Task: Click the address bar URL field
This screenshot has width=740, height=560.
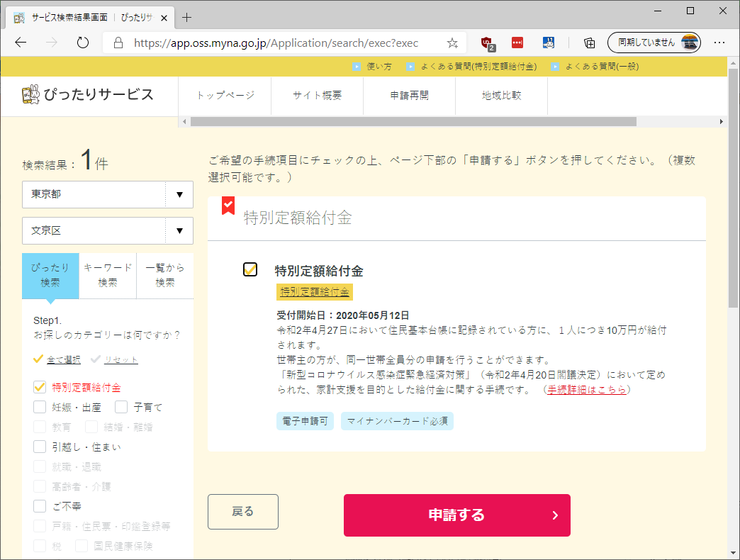Action: click(x=276, y=43)
